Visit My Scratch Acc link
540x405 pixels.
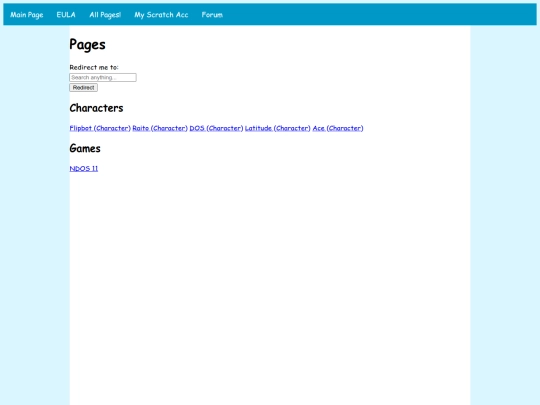point(161,14)
